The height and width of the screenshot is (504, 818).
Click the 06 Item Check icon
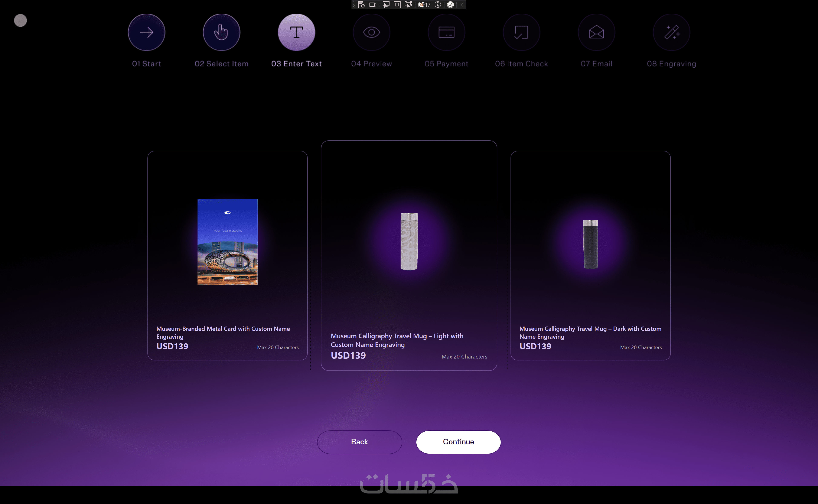coord(521,32)
